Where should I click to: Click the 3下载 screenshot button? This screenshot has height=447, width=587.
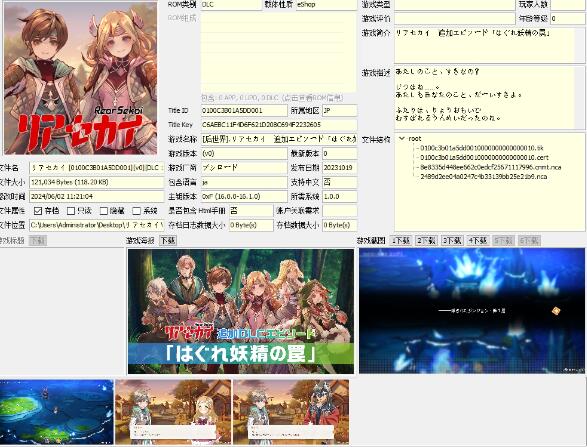click(x=452, y=240)
